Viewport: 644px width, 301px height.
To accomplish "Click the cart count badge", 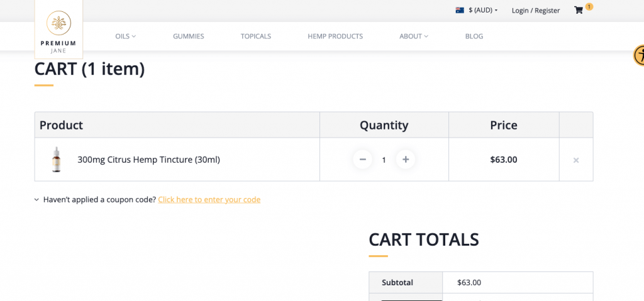I will [589, 6].
